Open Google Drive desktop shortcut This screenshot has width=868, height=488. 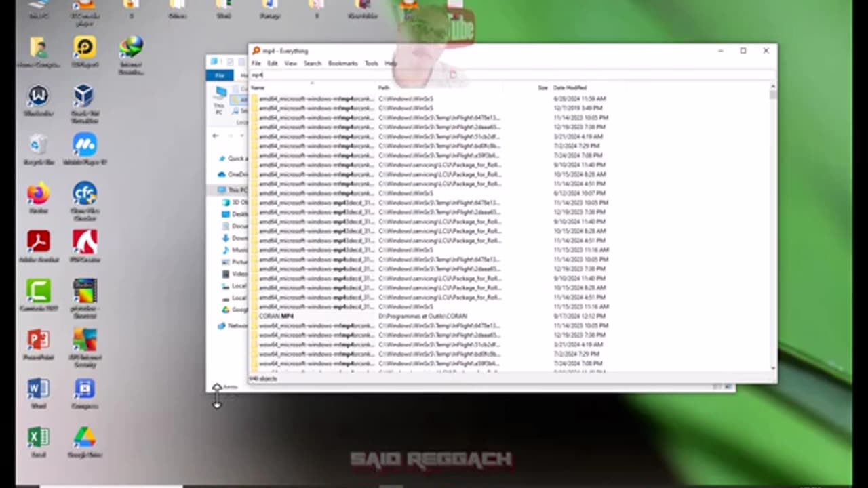click(x=85, y=442)
